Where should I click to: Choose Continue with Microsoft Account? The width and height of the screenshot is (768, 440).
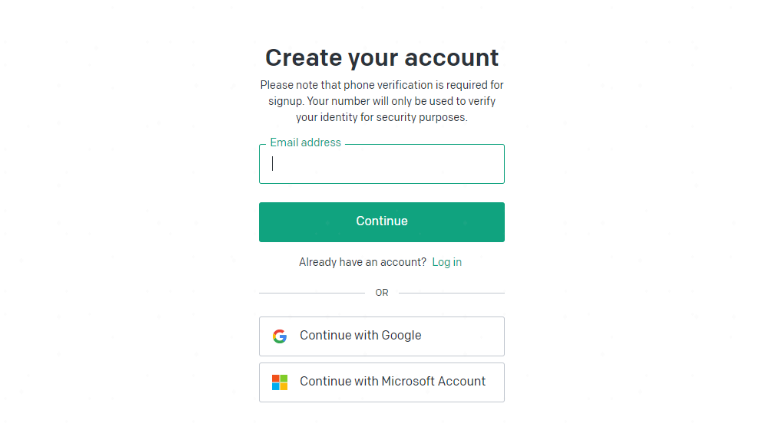382,382
